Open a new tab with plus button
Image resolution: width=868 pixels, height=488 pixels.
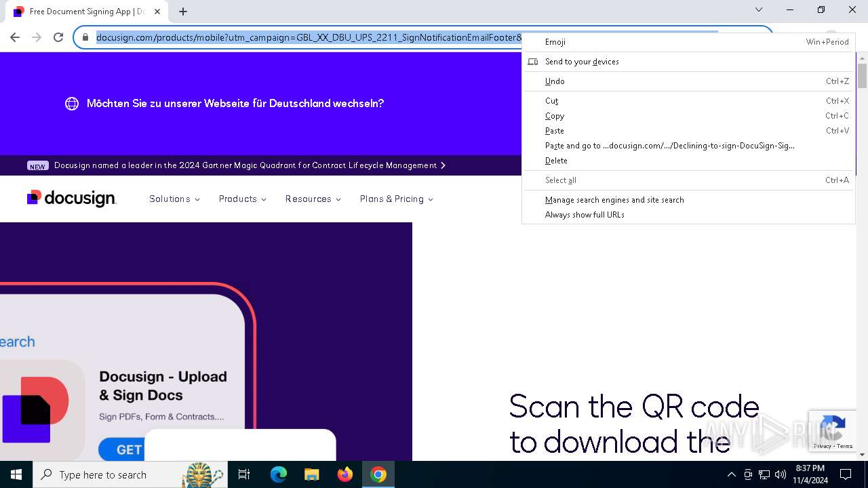pos(183,12)
